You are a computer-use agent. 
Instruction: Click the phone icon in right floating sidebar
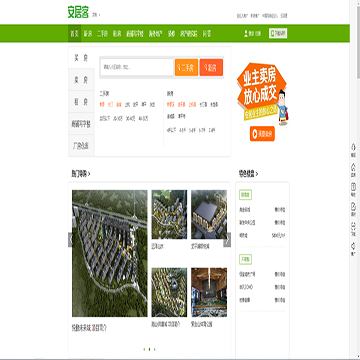click(354, 187)
